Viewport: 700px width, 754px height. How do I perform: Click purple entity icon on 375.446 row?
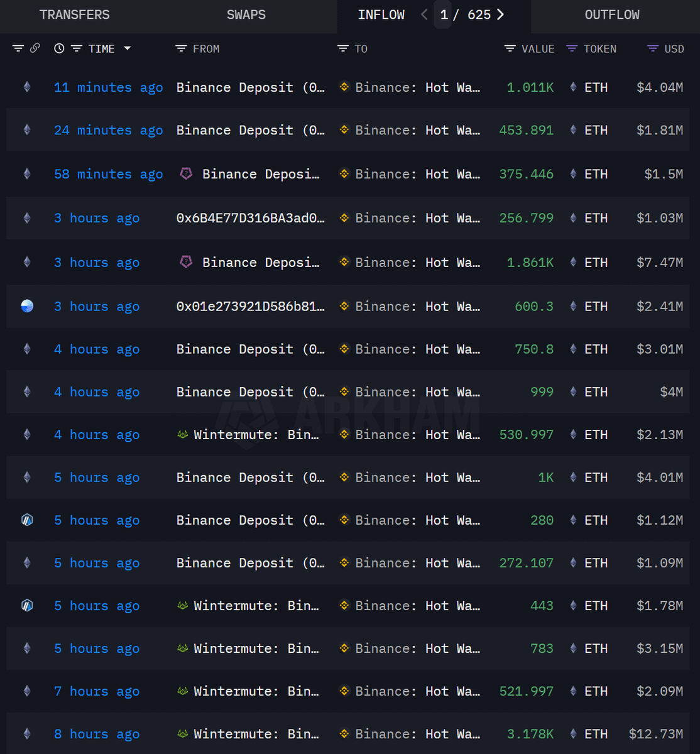tap(186, 173)
